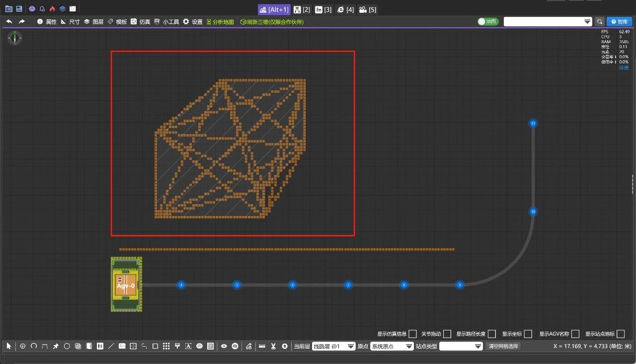Click the flame icon in top bar
This screenshot has height=364, width=636.
point(52,9)
